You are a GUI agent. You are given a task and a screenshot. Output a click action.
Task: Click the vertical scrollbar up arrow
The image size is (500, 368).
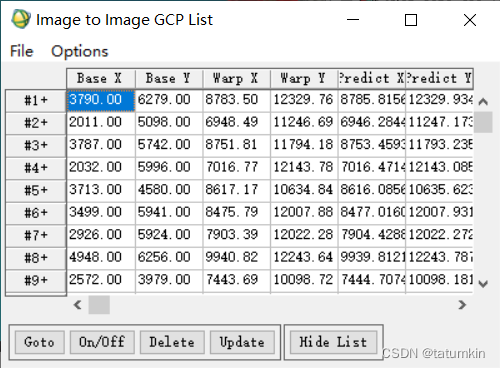[x=483, y=102]
